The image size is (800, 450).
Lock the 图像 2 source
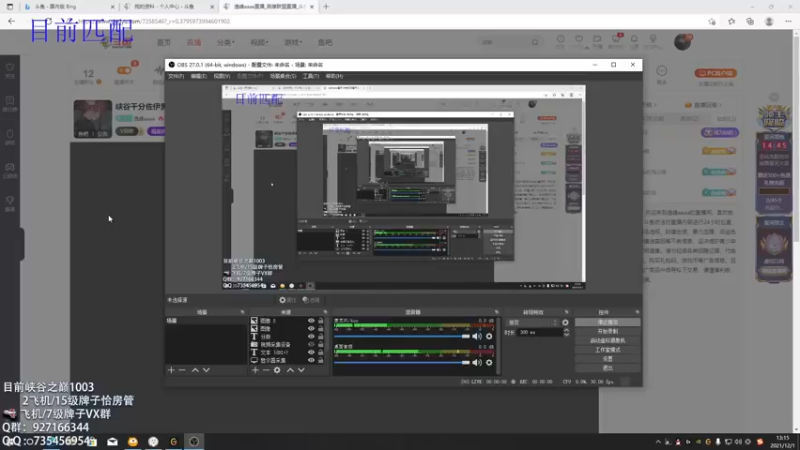(x=320, y=320)
